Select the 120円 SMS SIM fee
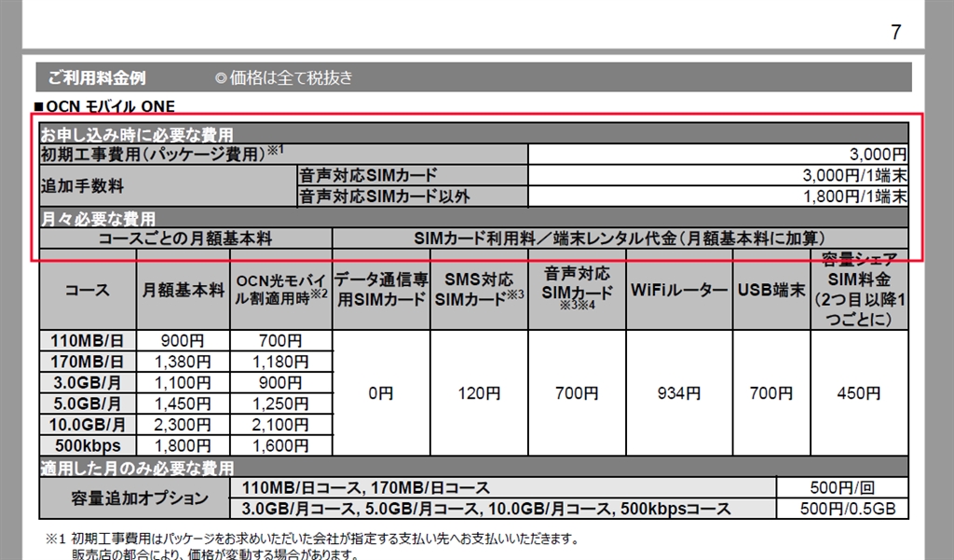The height and width of the screenshot is (560, 954). pyautogui.click(x=479, y=393)
